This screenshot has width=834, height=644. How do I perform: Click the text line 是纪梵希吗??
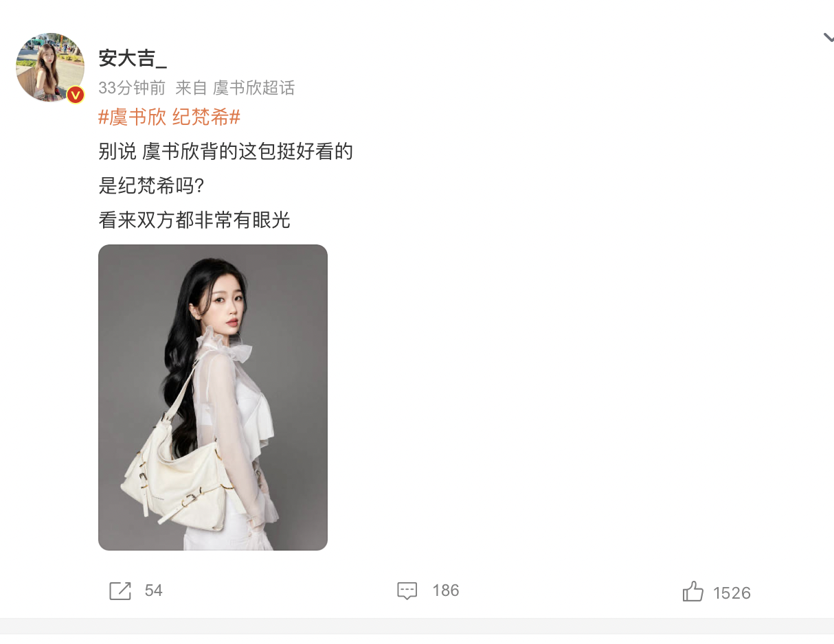[x=151, y=185]
